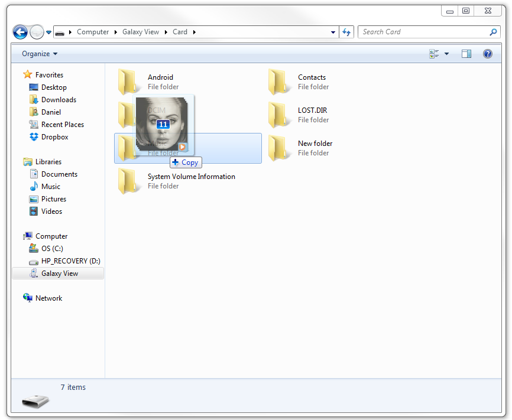Open Downloads in Favorites
Screen dimensions: 512x420
[x=59, y=100]
